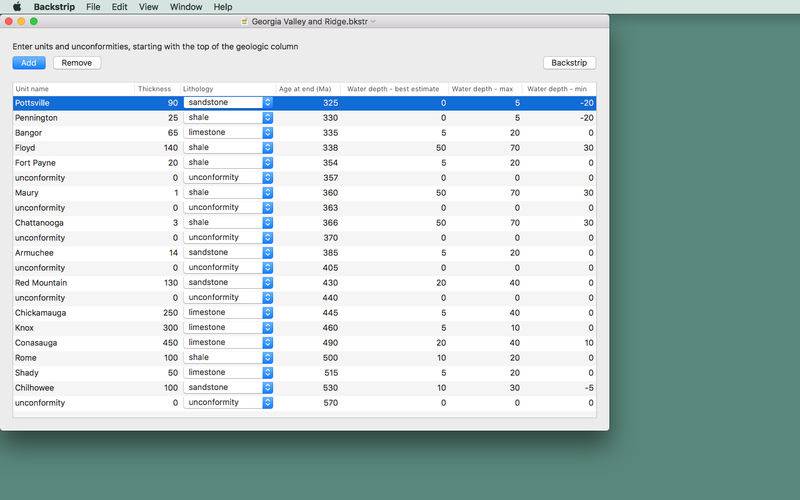Select the Pennington unit name cell
Screen dimensions: 800x500
pos(36,118)
